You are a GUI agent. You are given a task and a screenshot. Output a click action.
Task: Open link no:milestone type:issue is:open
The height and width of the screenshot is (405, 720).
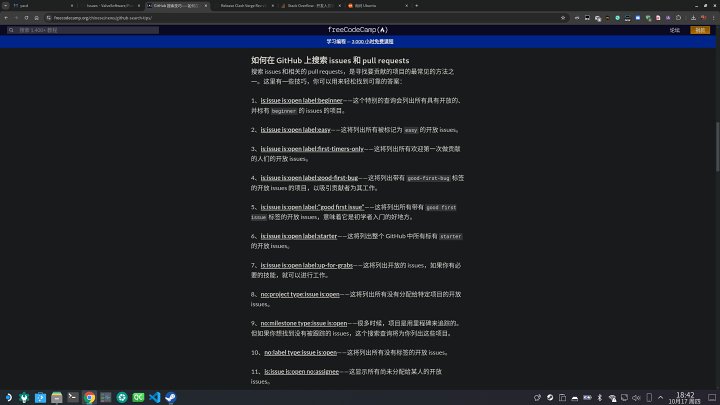(x=304, y=323)
